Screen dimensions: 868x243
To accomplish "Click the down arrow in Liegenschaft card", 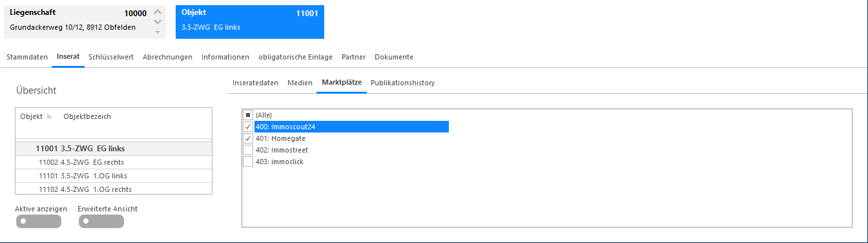I will 158,23.
